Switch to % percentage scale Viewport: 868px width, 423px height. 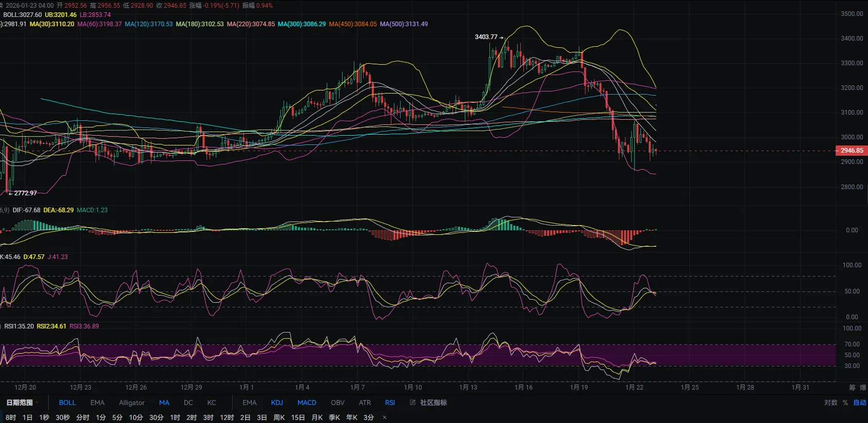[845, 402]
